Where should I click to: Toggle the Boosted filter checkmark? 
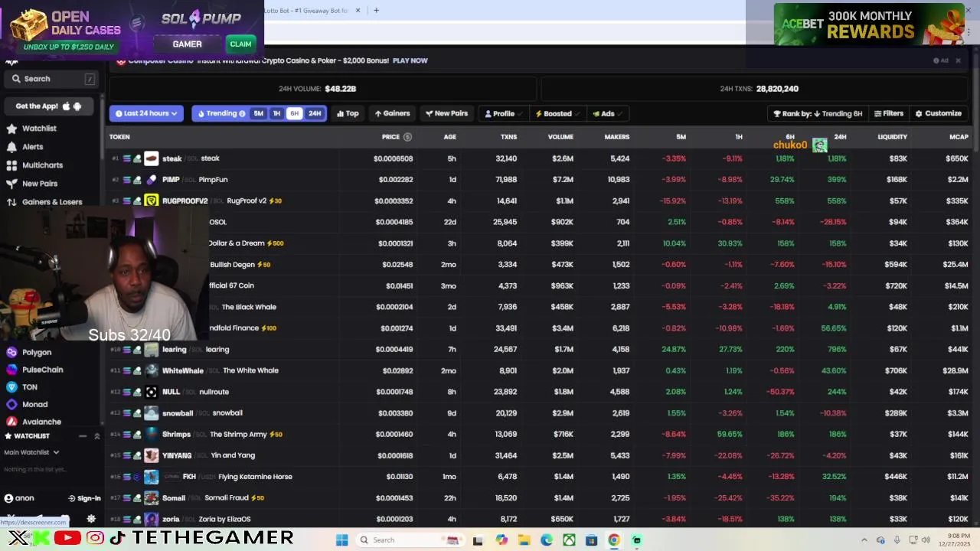click(x=578, y=114)
